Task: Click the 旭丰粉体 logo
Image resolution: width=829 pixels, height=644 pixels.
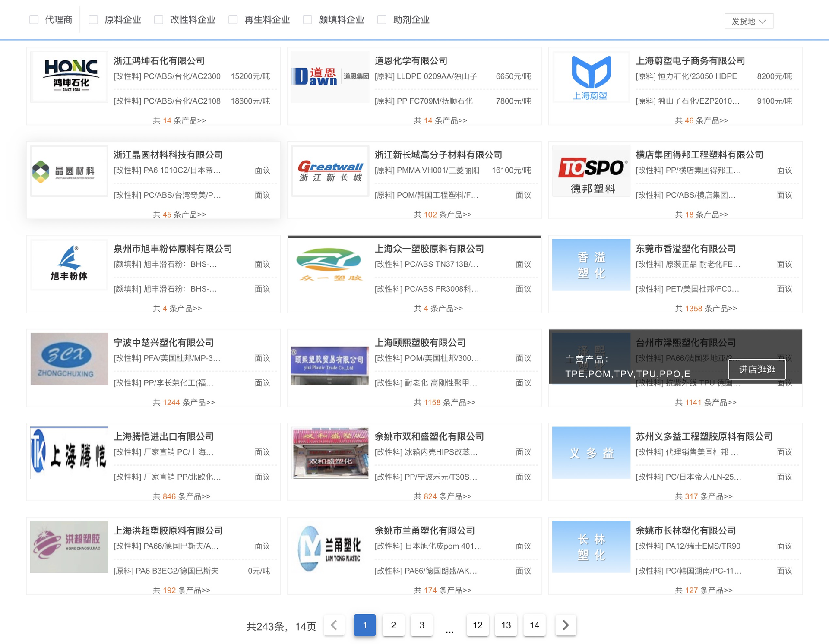Action: [69, 265]
